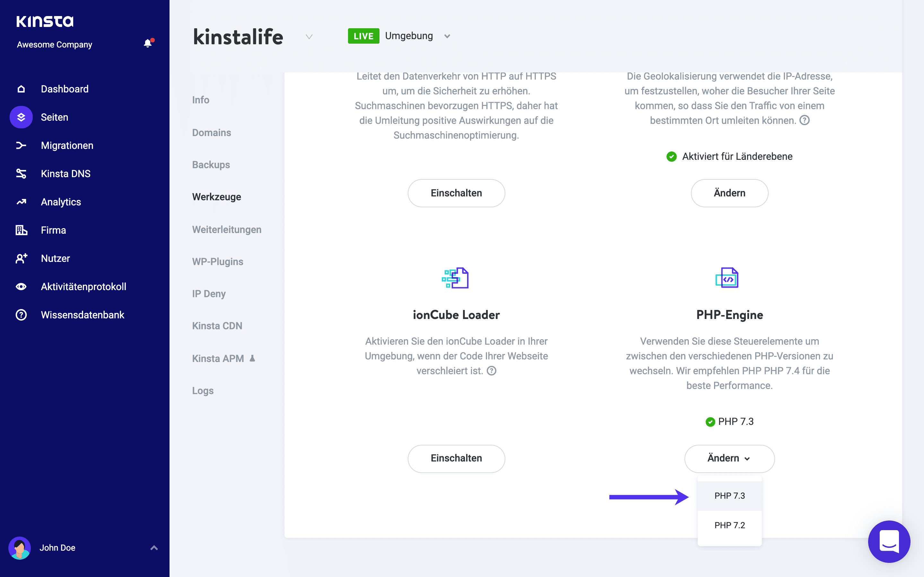Go to Seiten in sidebar
Screen dimensions: 924x577
coord(55,117)
